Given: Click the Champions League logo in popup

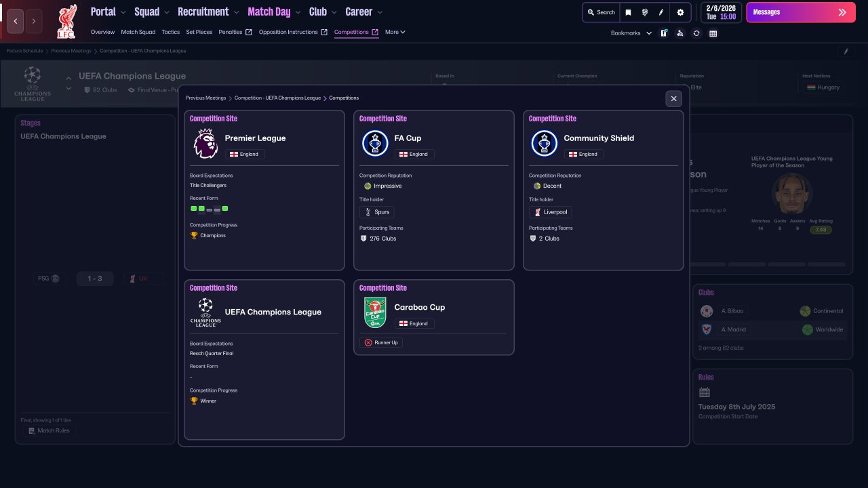Looking at the screenshot, I should [205, 312].
